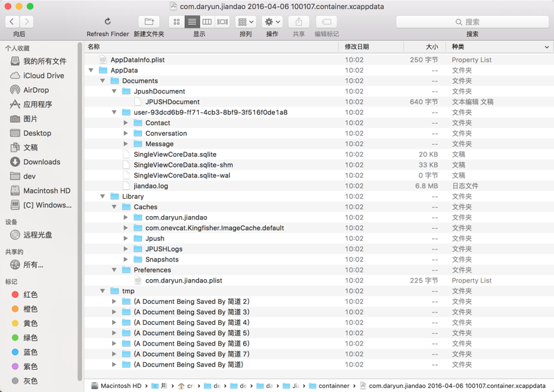Select the JPUSHLogs folder
Image resolution: width=554 pixels, height=392 pixels.
point(319,249)
